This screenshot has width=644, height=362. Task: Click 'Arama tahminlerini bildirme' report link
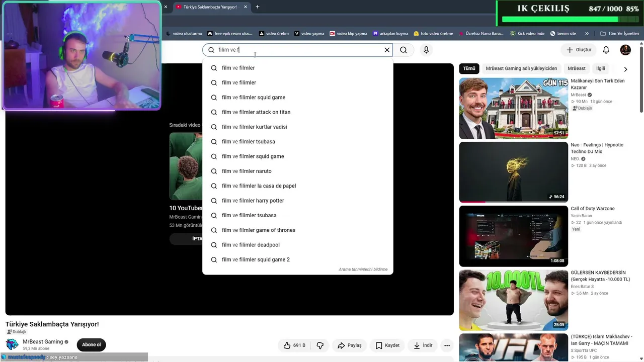click(363, 269)
